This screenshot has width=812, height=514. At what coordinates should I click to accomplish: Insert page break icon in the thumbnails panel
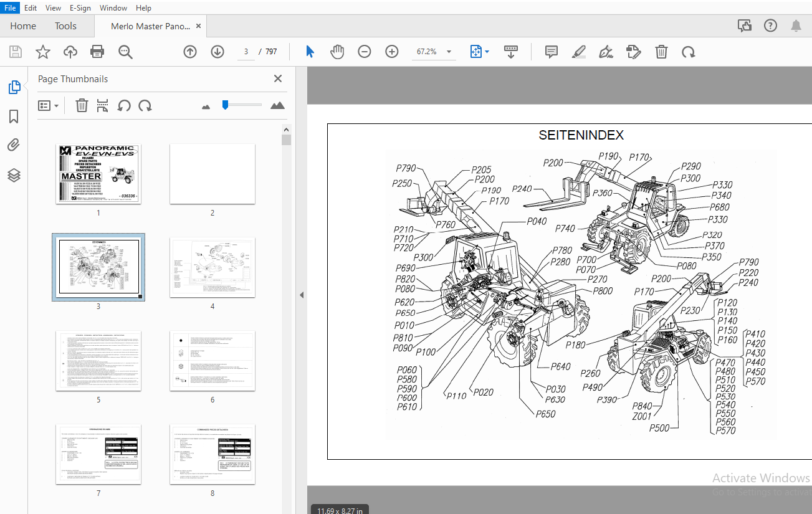(103, 105)
